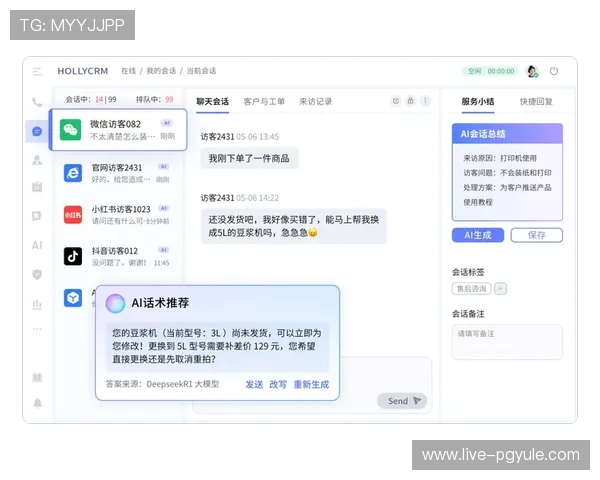Click 在线 in the breadcrumb
Screen dimensions: 600x480
click(x=129, y=71)
